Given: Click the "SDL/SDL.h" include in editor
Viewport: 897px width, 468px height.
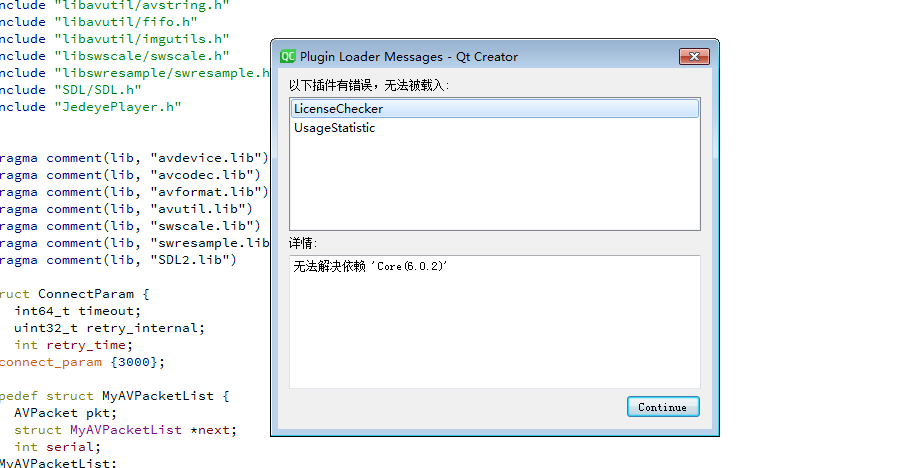Looking at the screenshot, I should click(98, 90).
